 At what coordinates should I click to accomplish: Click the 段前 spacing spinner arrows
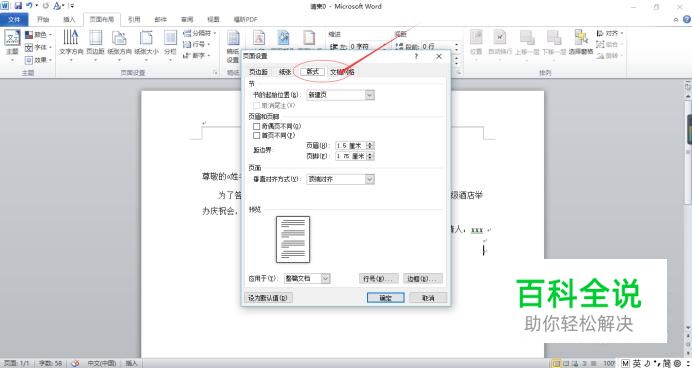[x=456, y=46]
